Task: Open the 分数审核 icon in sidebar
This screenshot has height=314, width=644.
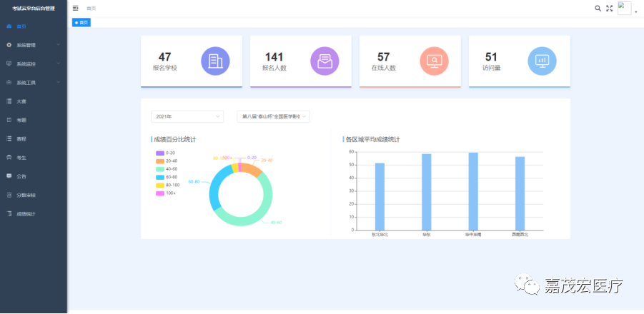Action: (9, 195)
